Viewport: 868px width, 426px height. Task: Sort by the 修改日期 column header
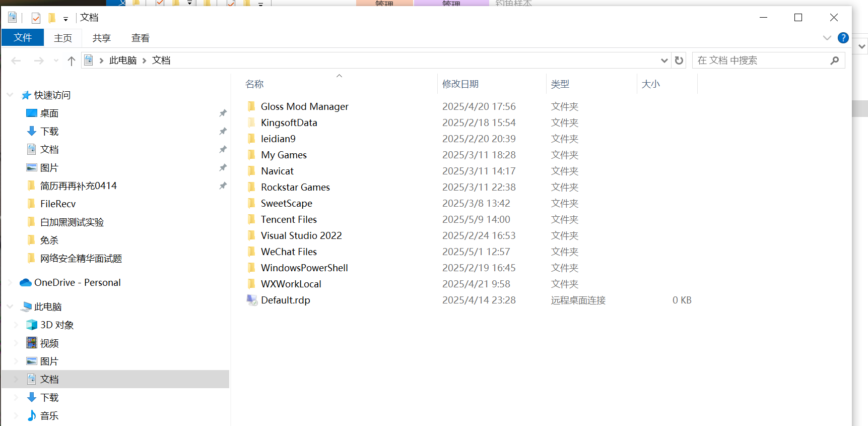click(460, 84)
